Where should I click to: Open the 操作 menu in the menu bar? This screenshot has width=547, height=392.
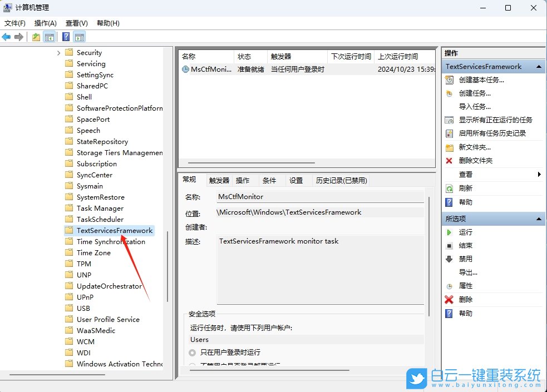44,23
